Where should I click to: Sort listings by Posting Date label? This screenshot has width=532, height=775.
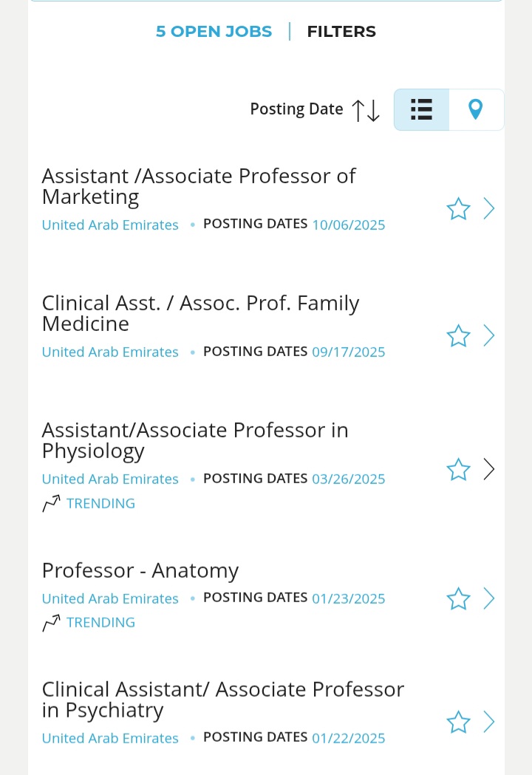(296, 109)
